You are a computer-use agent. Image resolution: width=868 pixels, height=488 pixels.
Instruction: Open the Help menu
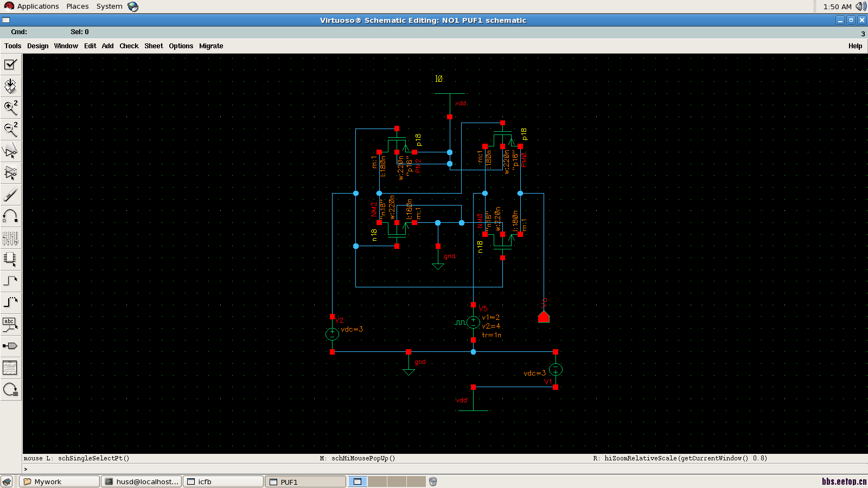click(855, 46)
